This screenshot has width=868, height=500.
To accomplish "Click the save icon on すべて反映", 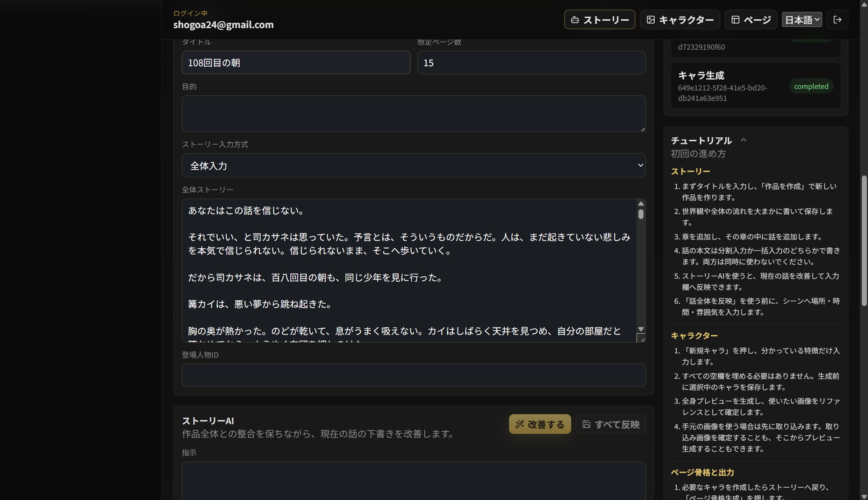I will (x=586, y=424).
